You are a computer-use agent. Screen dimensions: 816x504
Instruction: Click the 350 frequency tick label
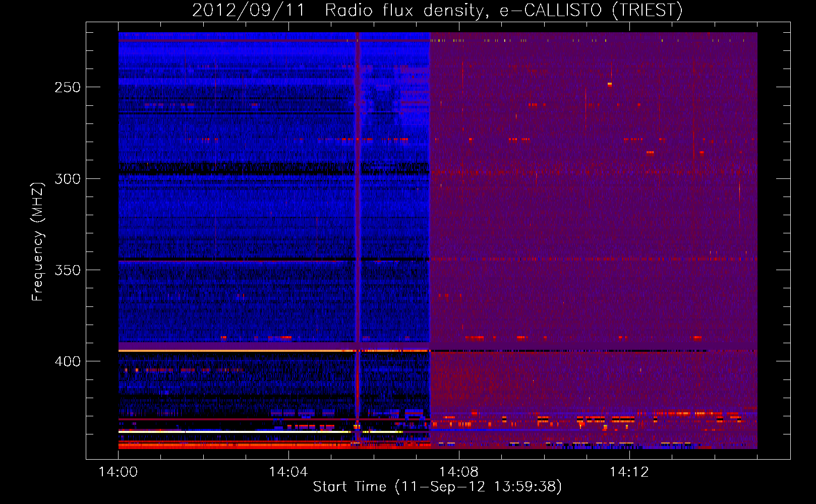[68, 270]
